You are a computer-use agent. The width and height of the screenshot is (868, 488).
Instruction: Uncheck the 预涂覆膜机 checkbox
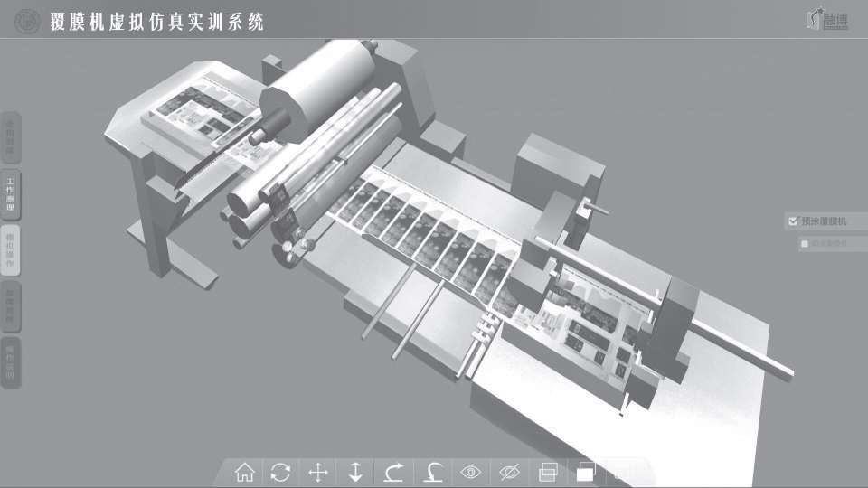[x=793, y=221]
